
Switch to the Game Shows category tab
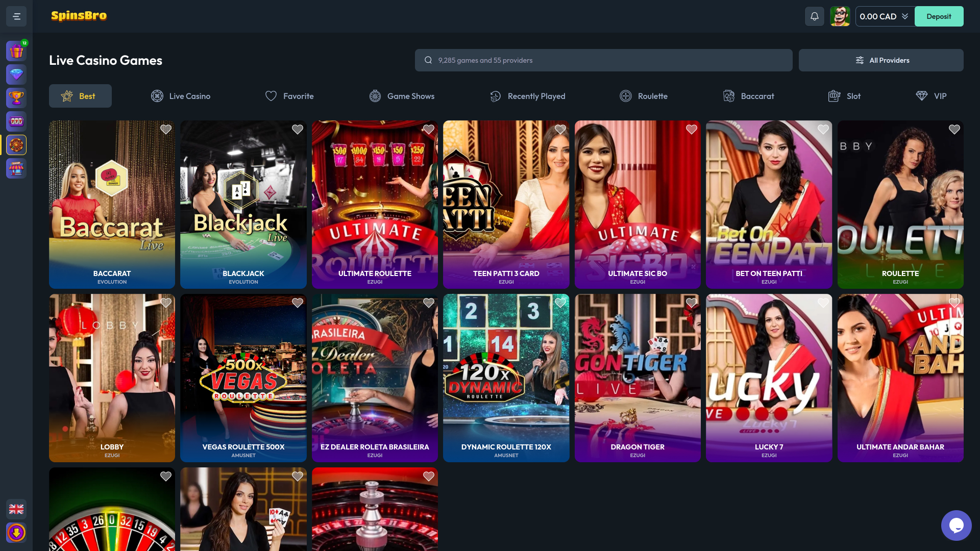click(402, 96)
